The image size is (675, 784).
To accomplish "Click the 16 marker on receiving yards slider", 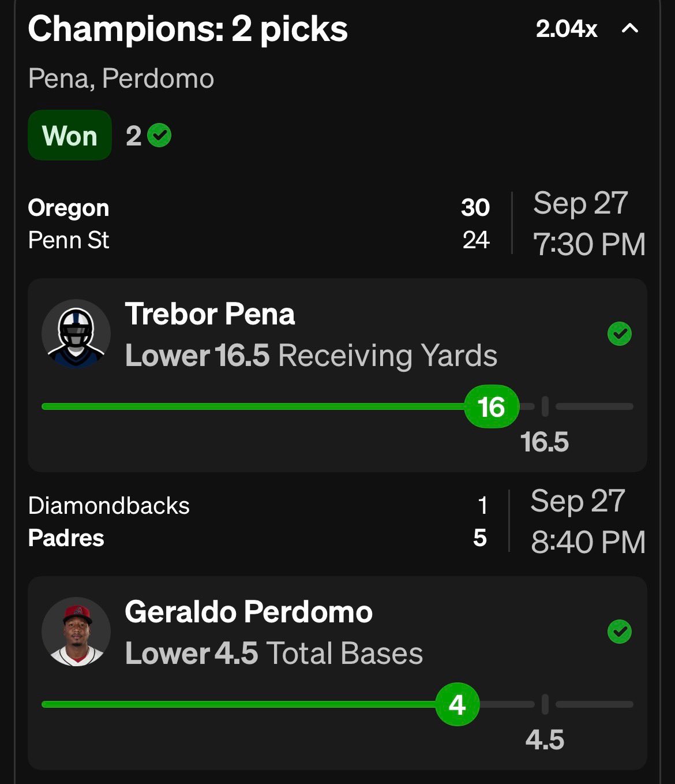I will [492, 406].
